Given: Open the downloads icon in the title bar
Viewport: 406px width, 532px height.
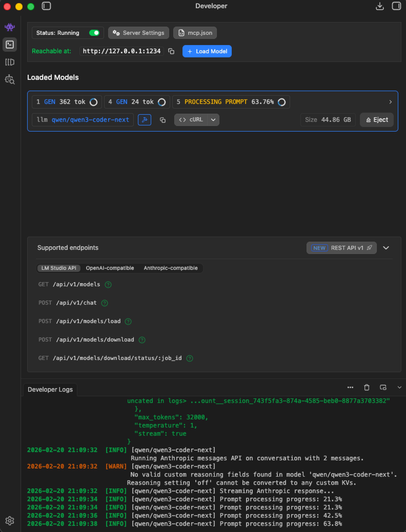Looking at the screenshot, I should click(x=380, y=6).
